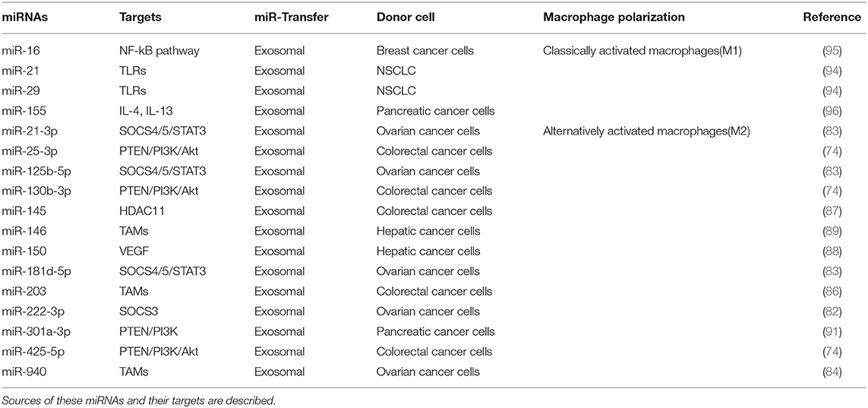The width and height of the screenshot is (868, 408).
Task: Open reference (96) in the miR-155 row
Action: (x=832, y=111)
